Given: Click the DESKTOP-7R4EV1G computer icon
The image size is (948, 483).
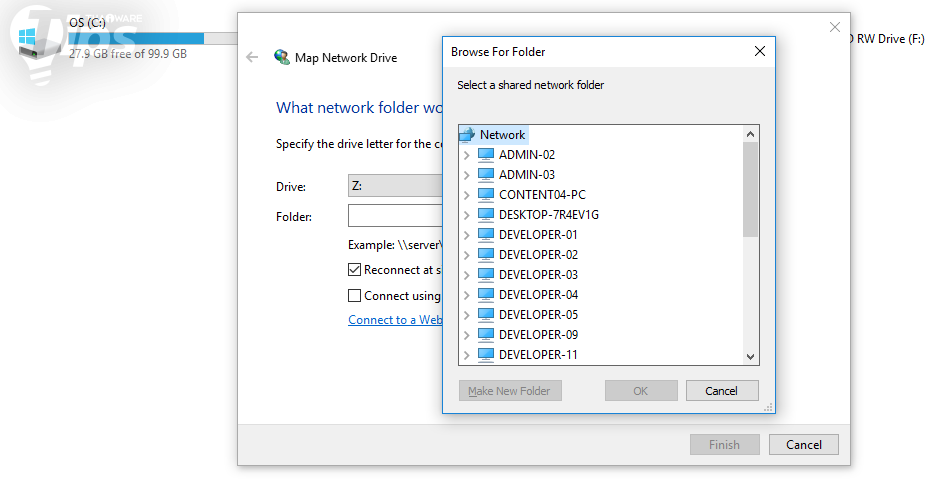Looking at the screenshot, I should click(486, 215).
